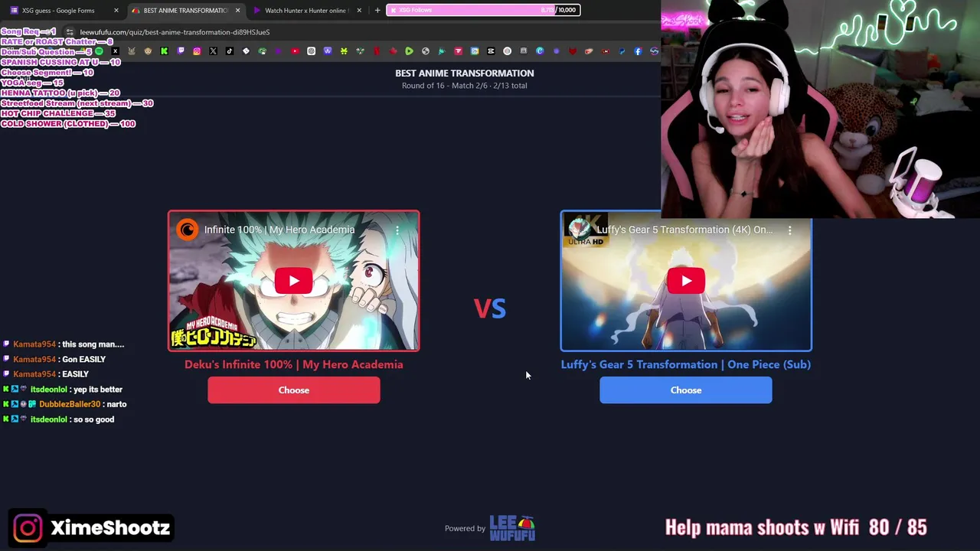Open the red devil face bookmark icon
The height and width of the screenshot is (551, 980).
[x=573, y=51]
